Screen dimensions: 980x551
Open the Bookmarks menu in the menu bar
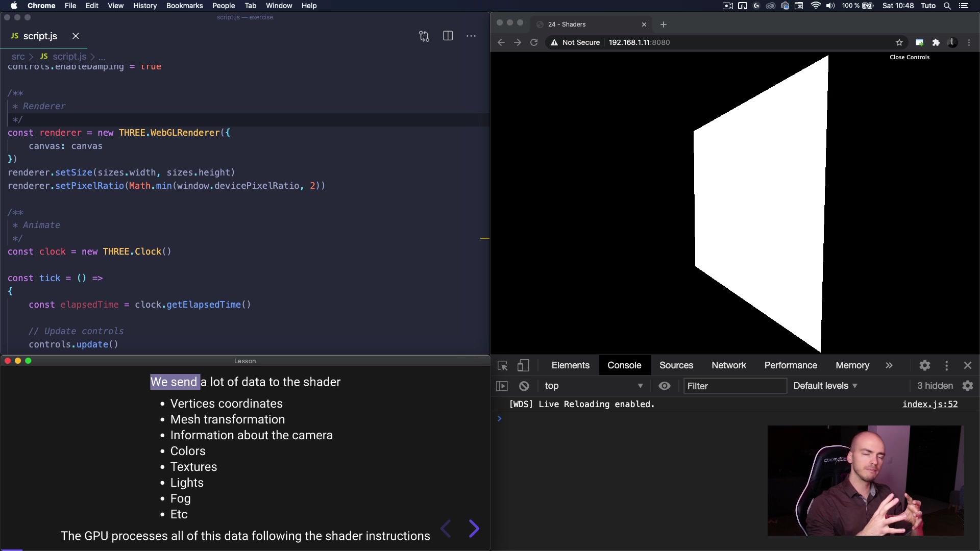point(184,6)
